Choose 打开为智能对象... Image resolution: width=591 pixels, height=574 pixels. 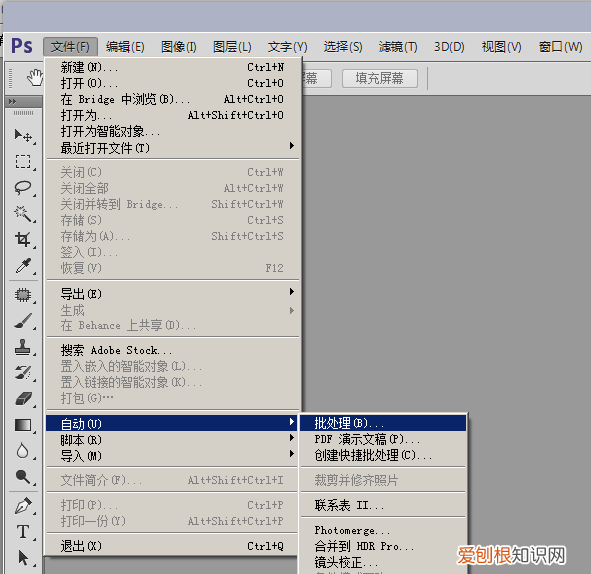[173, 131]
